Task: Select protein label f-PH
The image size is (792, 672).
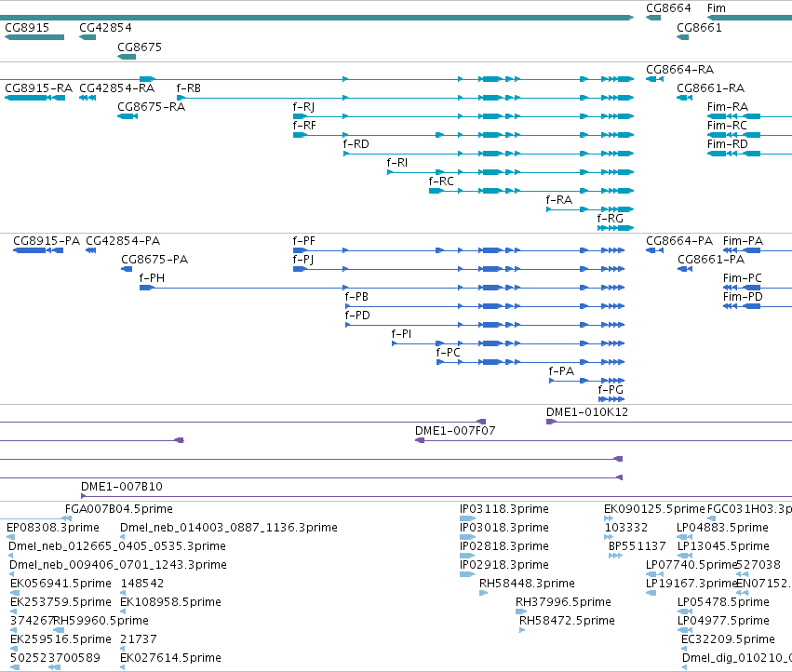Action: (152, 278)
